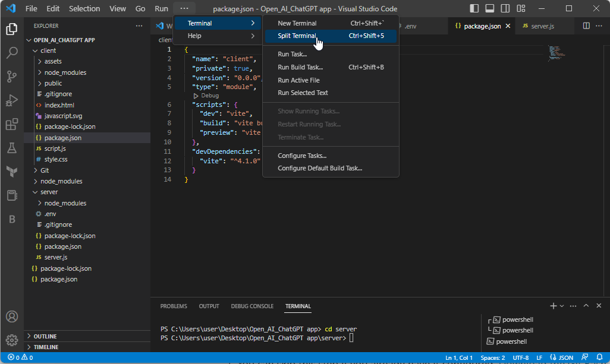
Task: Open the Accounts icon
Action: pyautogui.click(x=12, y=316)
